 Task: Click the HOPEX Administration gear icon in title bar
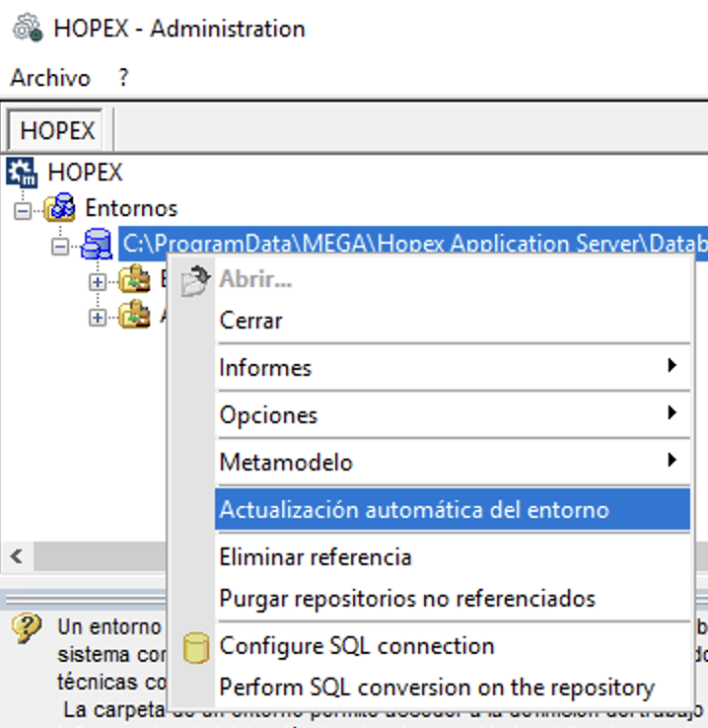coord(27,28)
